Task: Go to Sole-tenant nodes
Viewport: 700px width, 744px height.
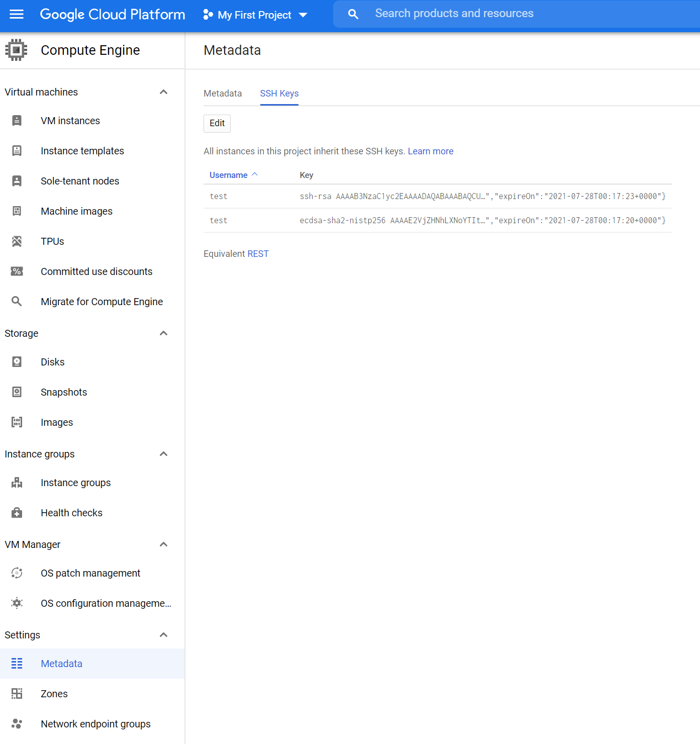Action: coord(80,181)
